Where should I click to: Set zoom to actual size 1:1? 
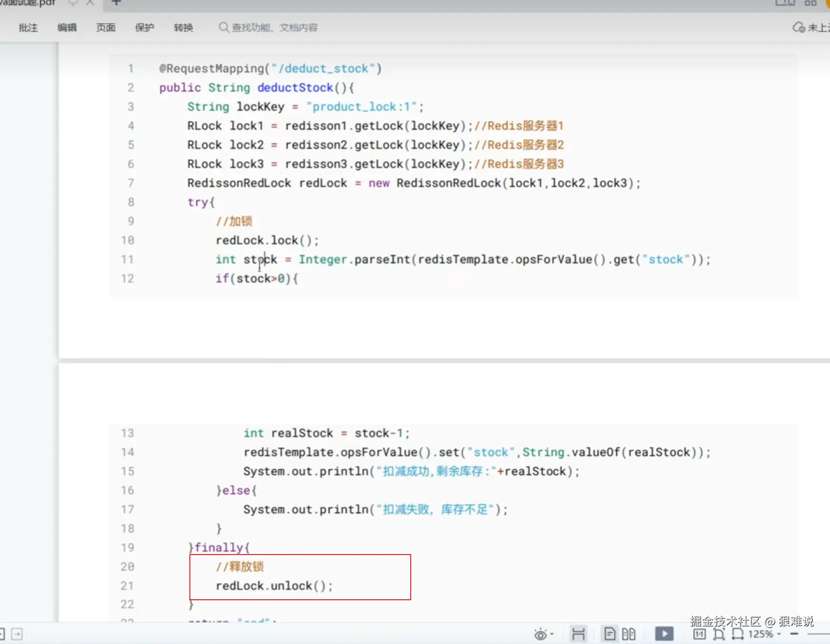[700, 634]
